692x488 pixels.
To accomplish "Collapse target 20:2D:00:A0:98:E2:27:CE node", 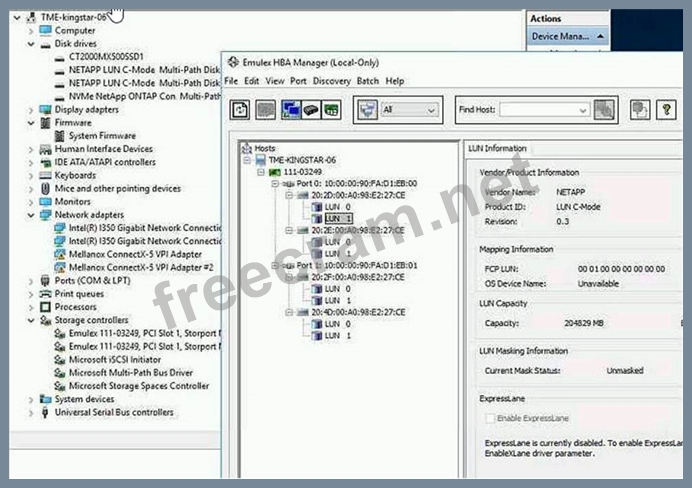I will (x=289, y=195).
